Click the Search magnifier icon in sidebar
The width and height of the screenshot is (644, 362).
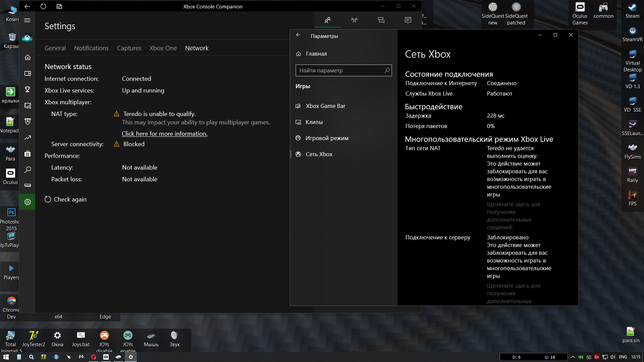coord(28,170)
